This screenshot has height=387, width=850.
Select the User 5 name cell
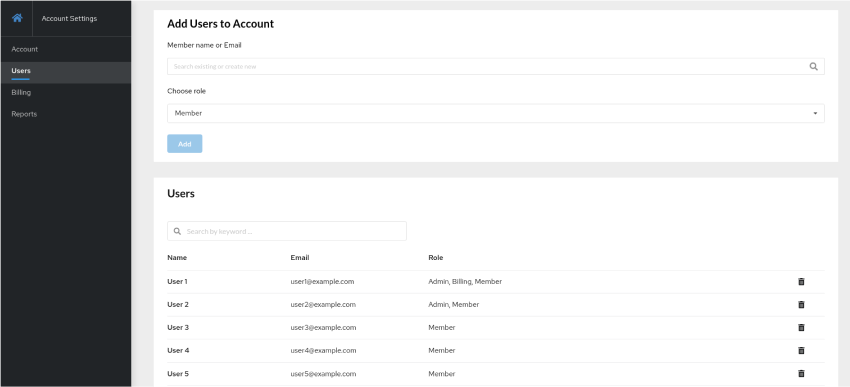point(178,373)
